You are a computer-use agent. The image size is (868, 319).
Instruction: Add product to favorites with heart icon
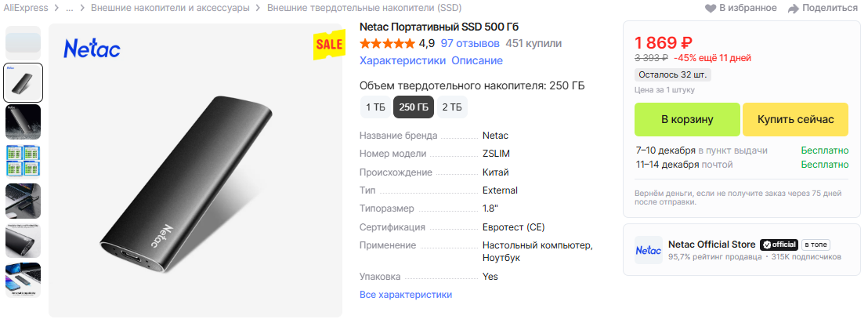(x=711, y=9)
